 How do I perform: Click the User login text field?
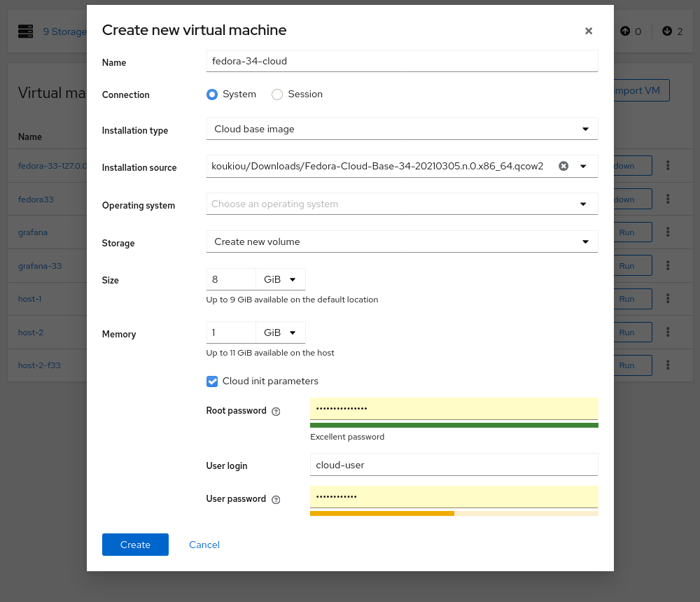coord(454,465)
